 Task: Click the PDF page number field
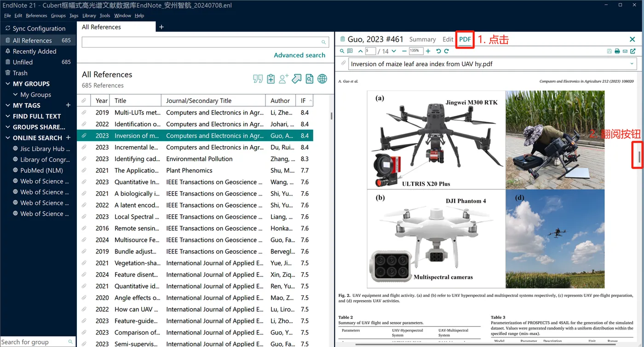(370, 51)
